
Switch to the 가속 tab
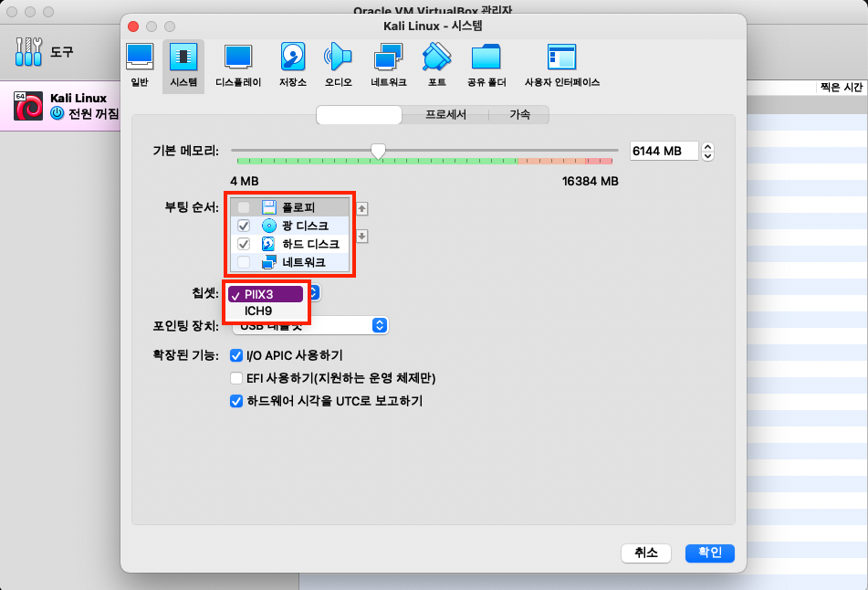[x=519, y=115]
